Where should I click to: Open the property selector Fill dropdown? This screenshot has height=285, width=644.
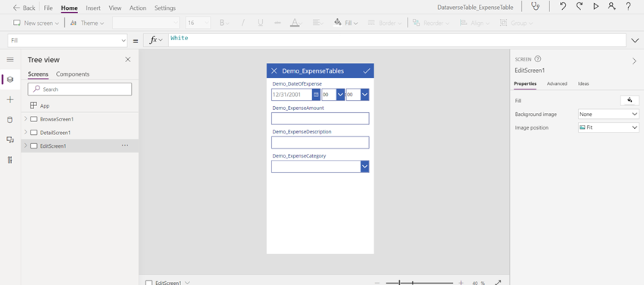(67, 40)
